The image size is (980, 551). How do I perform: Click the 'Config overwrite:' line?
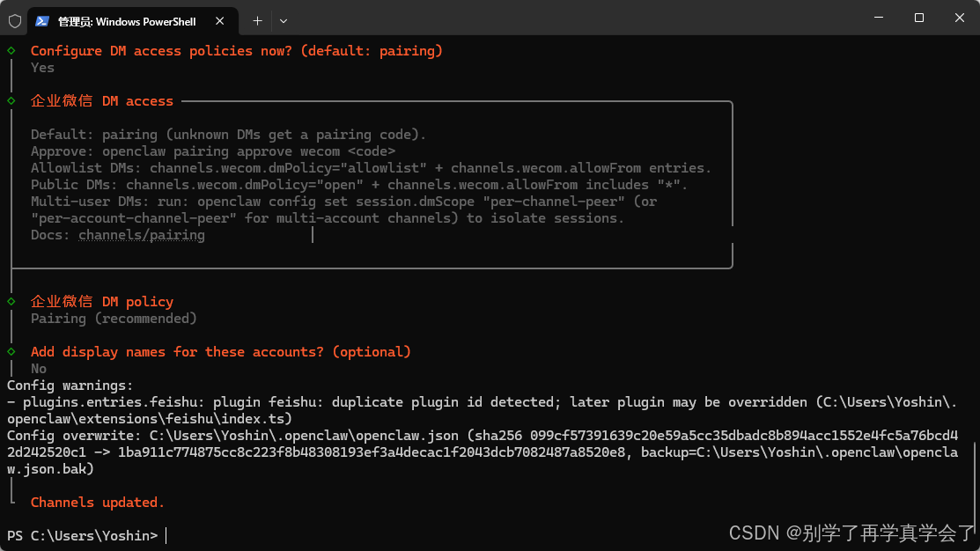pos(483,452)
